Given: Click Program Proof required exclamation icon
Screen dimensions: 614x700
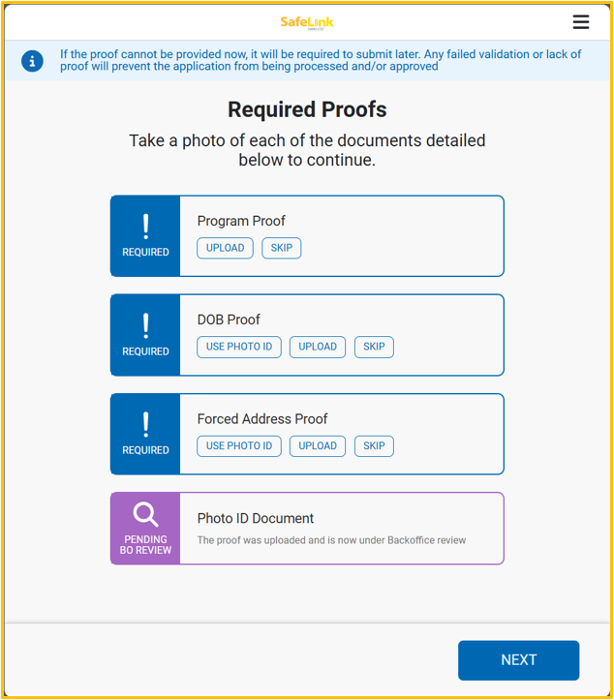Looking at the screenshot, I should (145, 227).
